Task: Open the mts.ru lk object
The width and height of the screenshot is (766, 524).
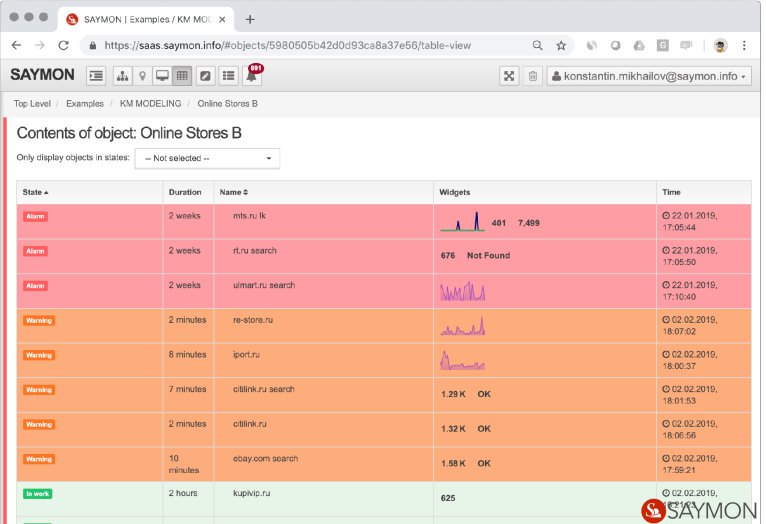Action: pos(249,216)
